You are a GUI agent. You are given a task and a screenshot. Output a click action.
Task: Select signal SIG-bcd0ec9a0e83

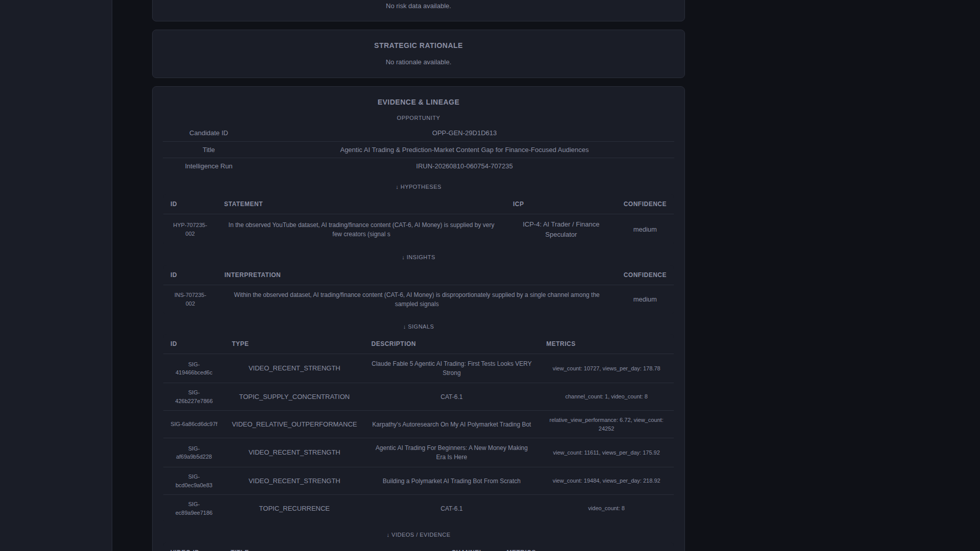[x=193, y=481]
